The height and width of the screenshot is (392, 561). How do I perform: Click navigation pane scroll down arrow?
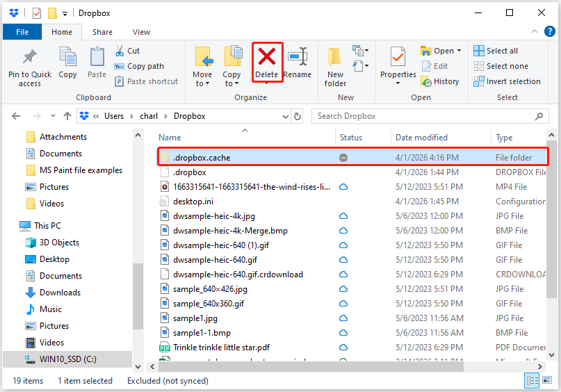[x=138, y=366]
